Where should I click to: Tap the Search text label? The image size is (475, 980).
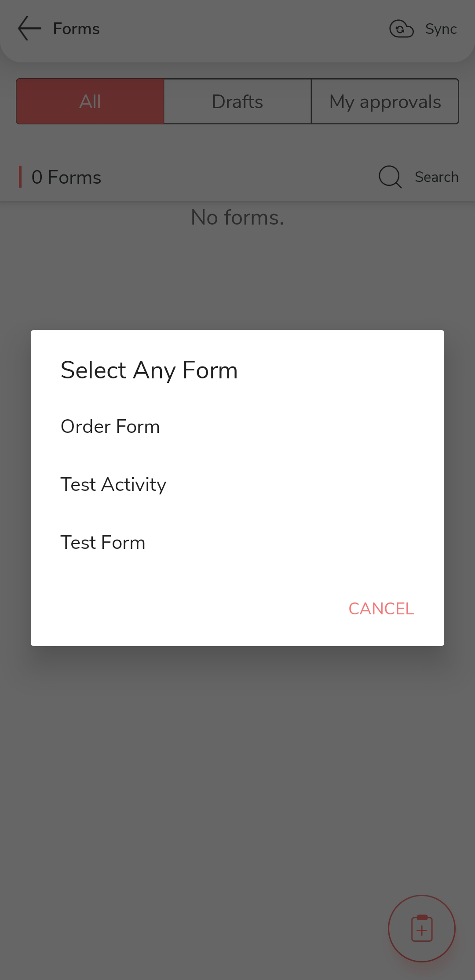click(x=436, y=177)
